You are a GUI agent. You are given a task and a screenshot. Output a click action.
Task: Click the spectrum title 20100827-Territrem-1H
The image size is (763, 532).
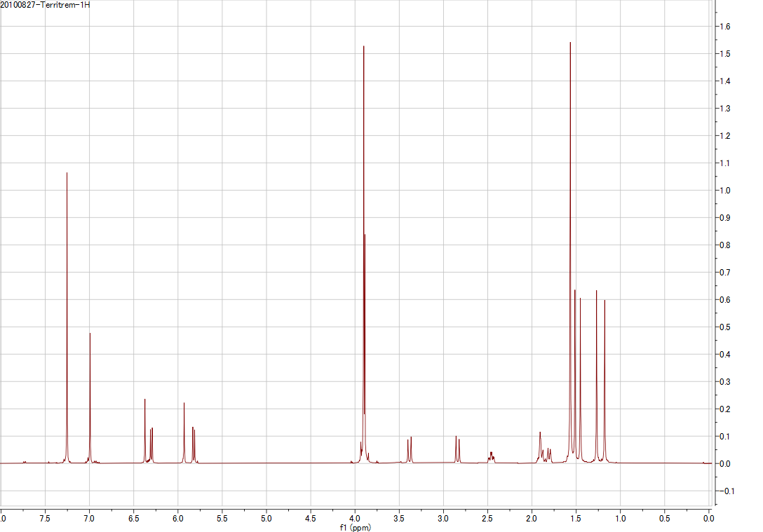[x=46, y=5]
